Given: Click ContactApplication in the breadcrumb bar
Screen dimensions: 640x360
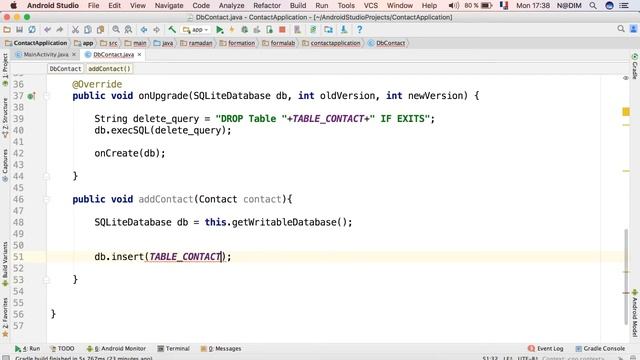Looking at the screenshot, I should tap(36, 43).
